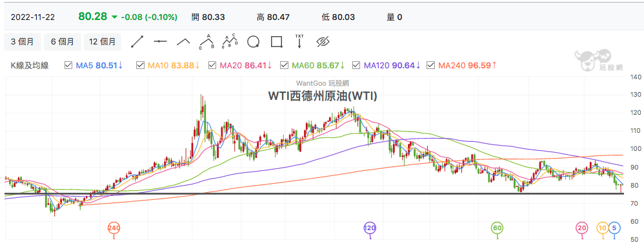Select the 0-A-B-C-D wave pattern tool
This screenshot has height=245, width=644.
[230, 41]
